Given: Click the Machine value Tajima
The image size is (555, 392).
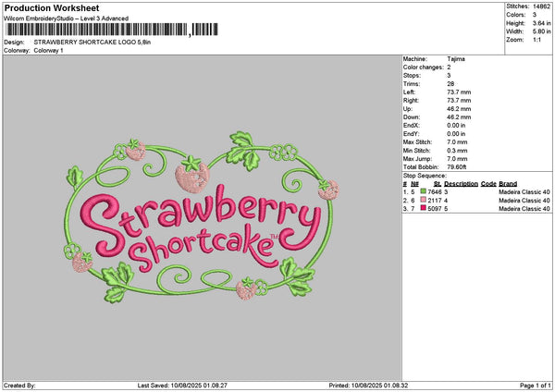Looking at the screenshot, I should pyautogui.click(x=456, y=60).
